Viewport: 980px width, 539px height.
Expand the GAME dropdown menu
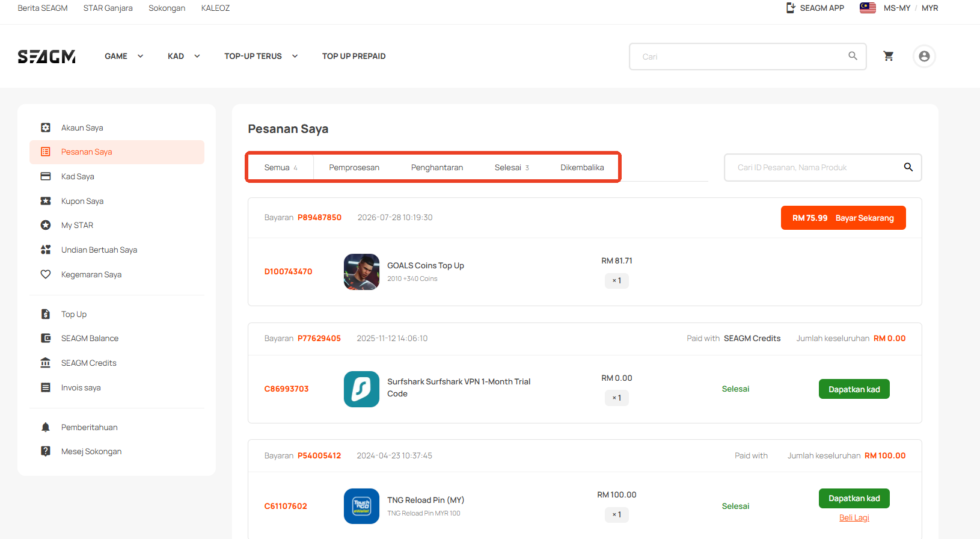tap(124, 56)
